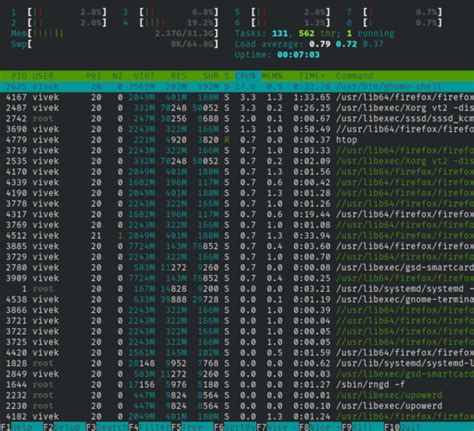The image size is (474, 431).
Task: Activate F4 Filter in the function bar
Action: click(150, 427)
